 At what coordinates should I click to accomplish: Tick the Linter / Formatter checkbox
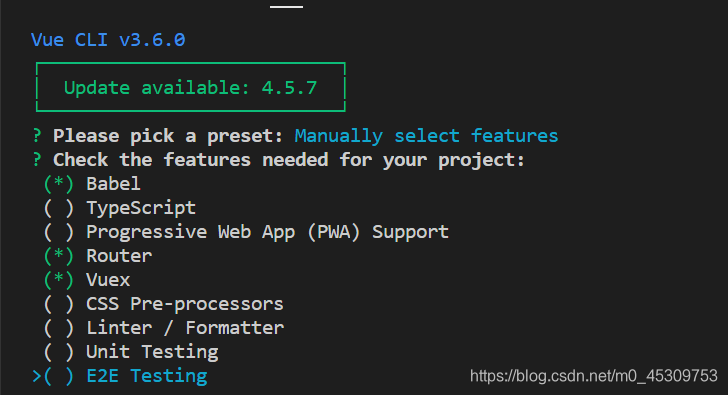(59, 328)
